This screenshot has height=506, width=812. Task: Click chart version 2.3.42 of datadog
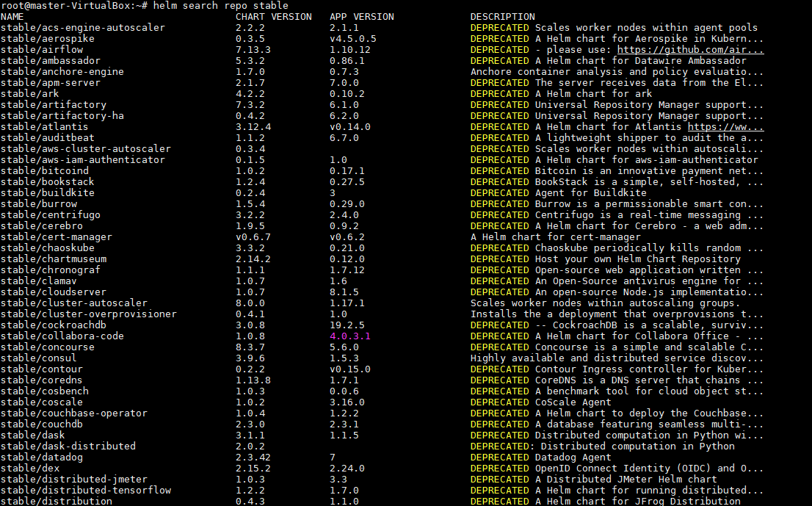click(x=253, y=458)
